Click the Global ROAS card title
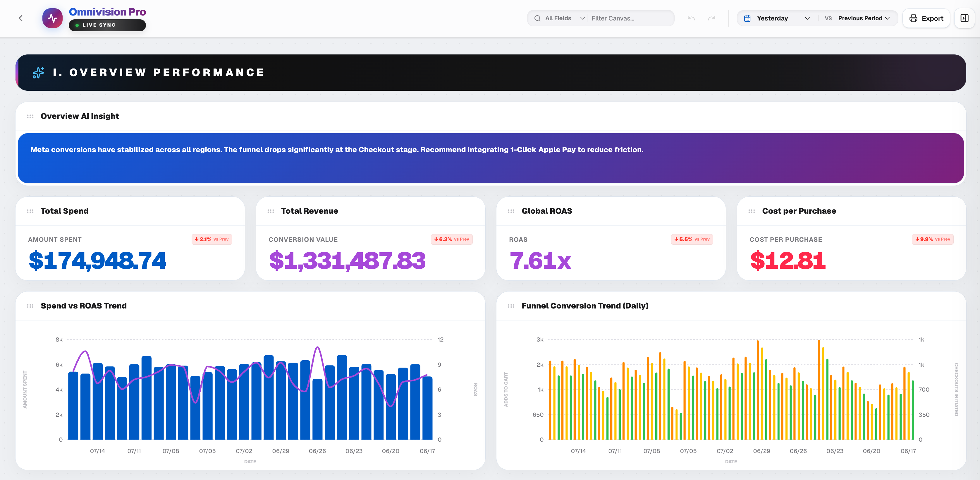980x480 pixels. point(547,211)
